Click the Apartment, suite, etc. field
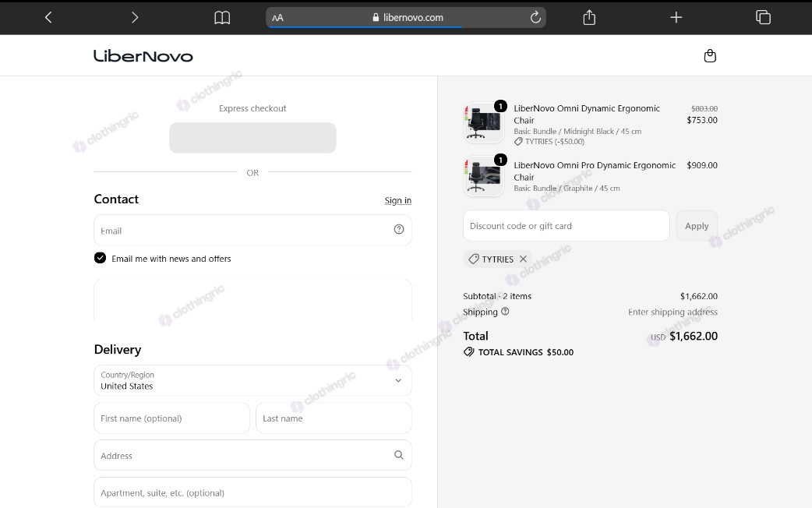The height and width of the screenshot is (508, 812). (x=252, y=492)
